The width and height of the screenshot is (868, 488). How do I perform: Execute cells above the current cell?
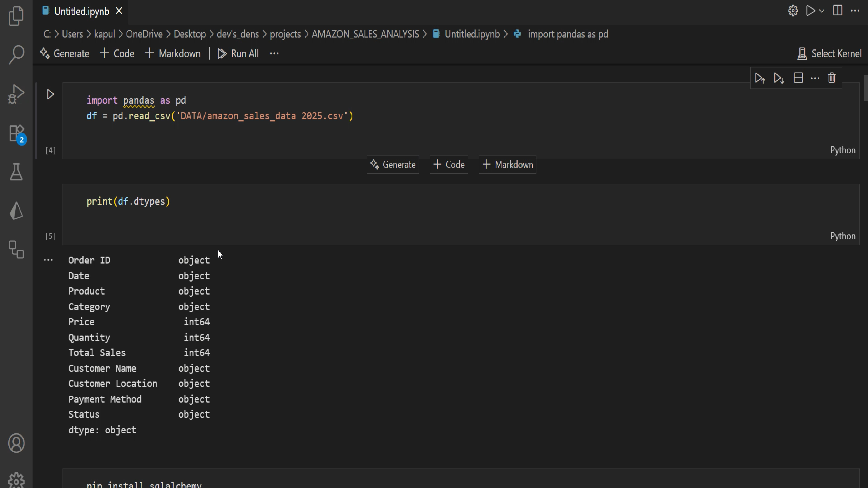tap(759, 78)
